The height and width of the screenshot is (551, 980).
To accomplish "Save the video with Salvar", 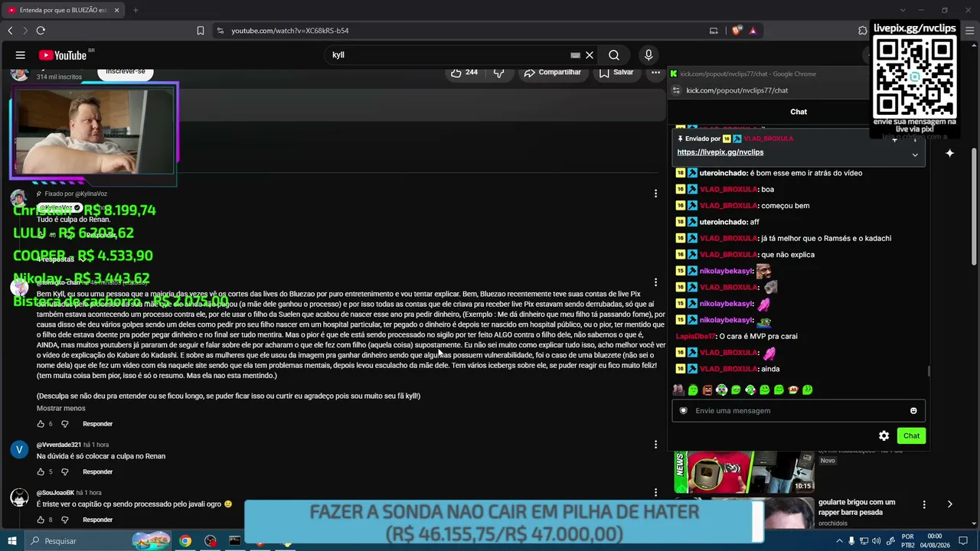I will pos(616,72).
